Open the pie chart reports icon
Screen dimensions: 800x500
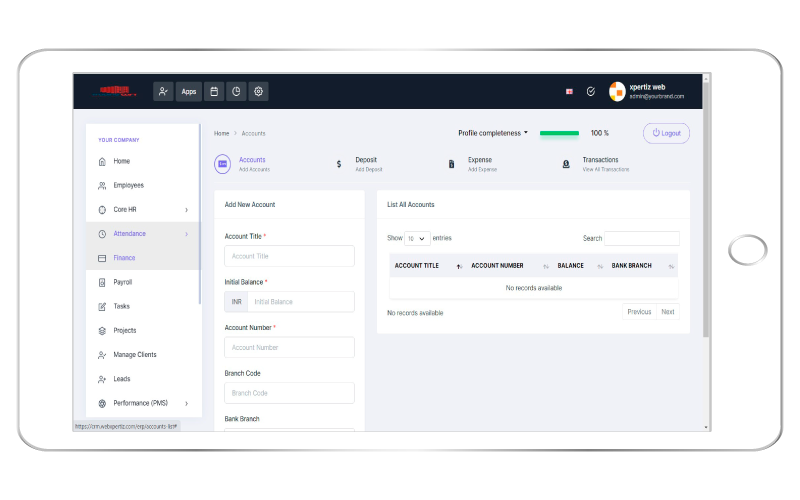click(x=236, y=91)
